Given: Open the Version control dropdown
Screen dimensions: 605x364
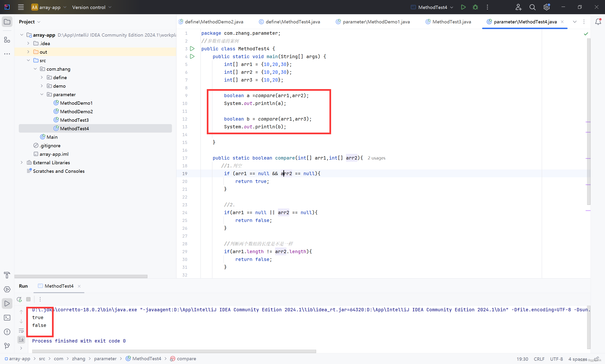Looking at the screenshot, I should click(x=92, y=7).
